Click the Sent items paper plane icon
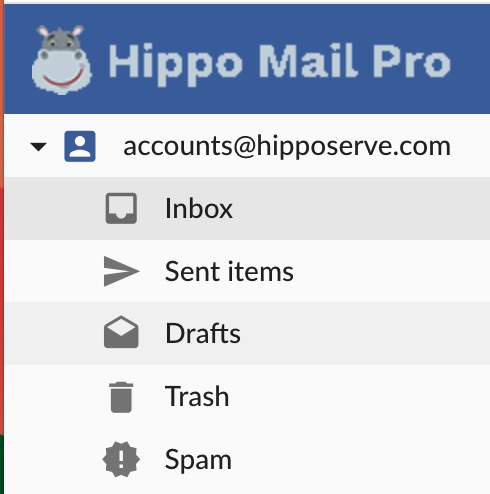 click(121, 271)
